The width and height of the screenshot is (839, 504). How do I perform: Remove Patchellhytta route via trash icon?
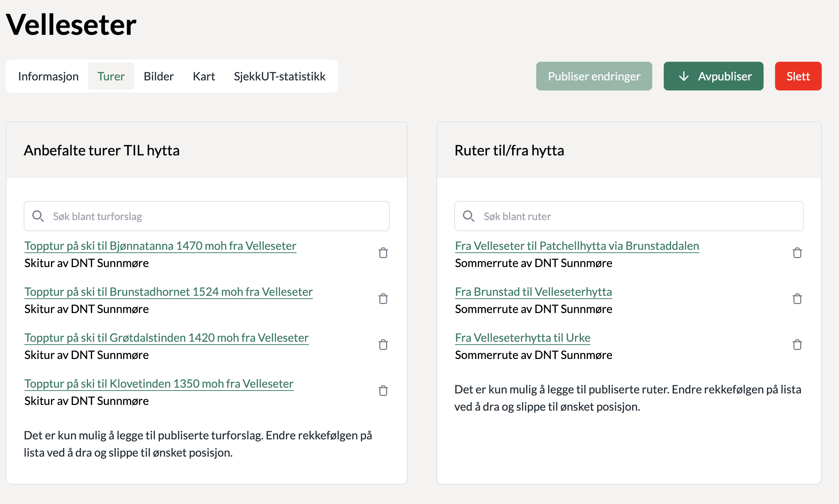797,253
